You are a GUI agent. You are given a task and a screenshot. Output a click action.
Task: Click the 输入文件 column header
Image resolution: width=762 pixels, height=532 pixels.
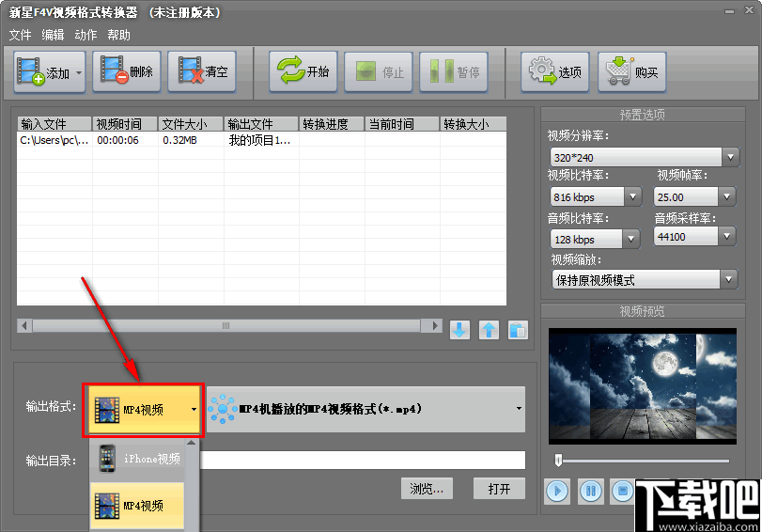click(54, 123)
